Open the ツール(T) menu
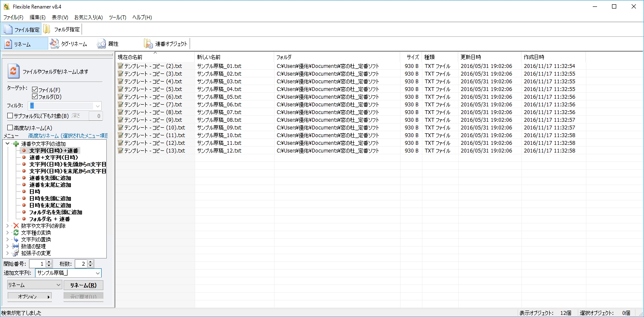Image resolution: width=644 pixels, height=317 pixels. coord(117,18)
